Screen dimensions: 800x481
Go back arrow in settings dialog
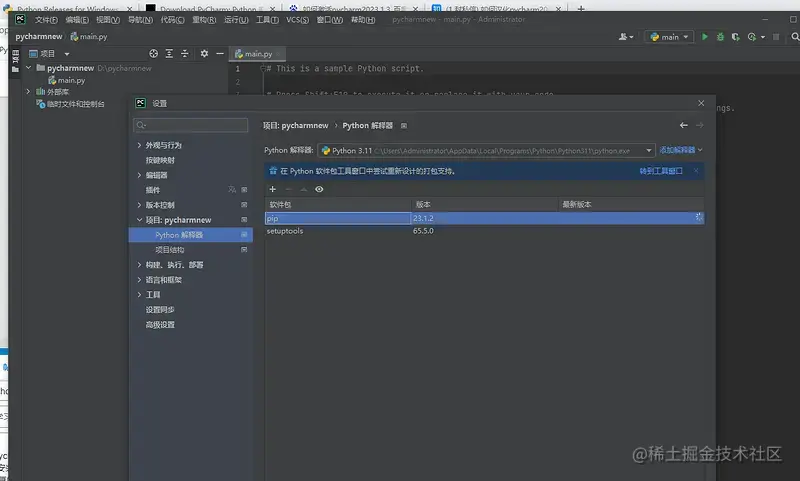pyautogui.click(x=684, y=125)
